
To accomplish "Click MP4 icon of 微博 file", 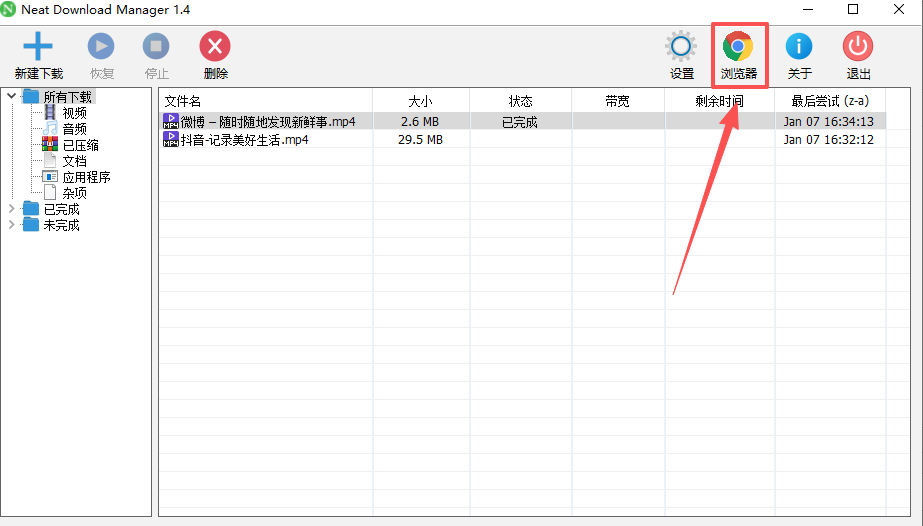I will (171, 121).
